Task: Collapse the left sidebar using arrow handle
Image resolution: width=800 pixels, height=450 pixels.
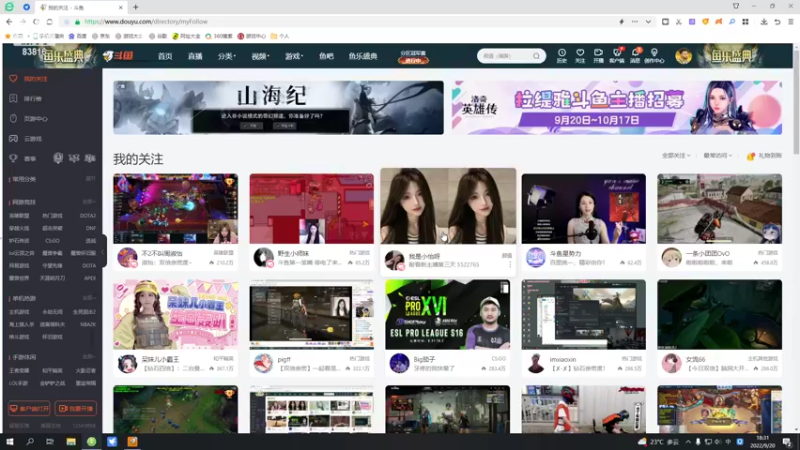Action: 103,252
